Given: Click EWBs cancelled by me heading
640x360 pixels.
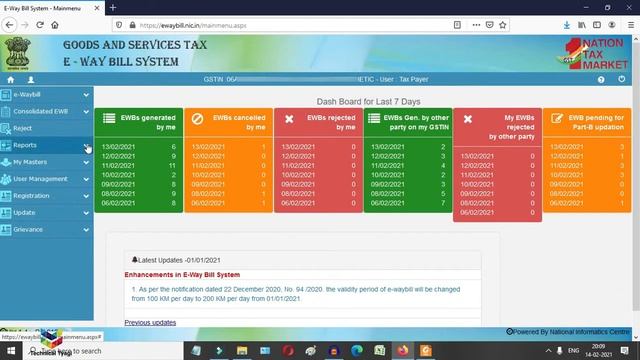Looking at the screenshot, I should pyautogui.click(x=239, y=122).
